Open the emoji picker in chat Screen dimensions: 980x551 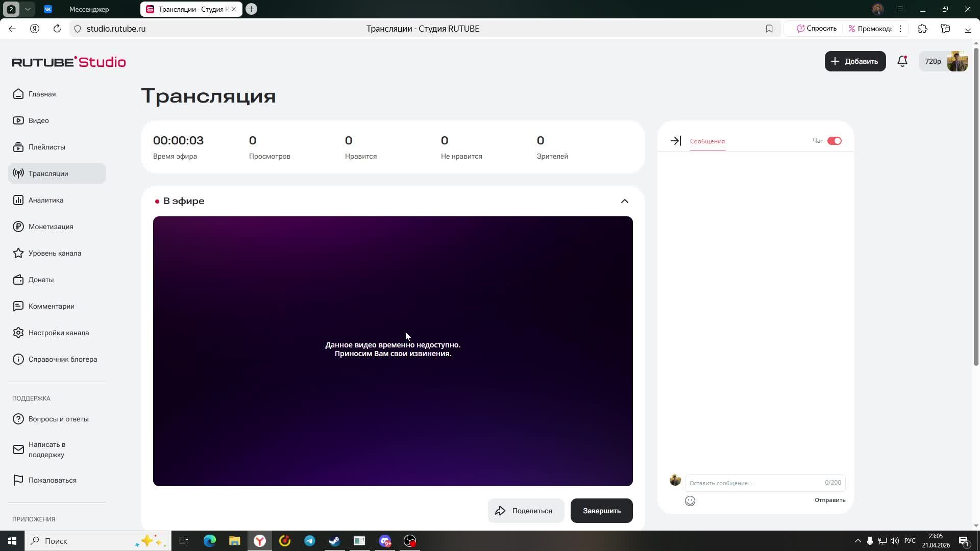coord(690,501)
